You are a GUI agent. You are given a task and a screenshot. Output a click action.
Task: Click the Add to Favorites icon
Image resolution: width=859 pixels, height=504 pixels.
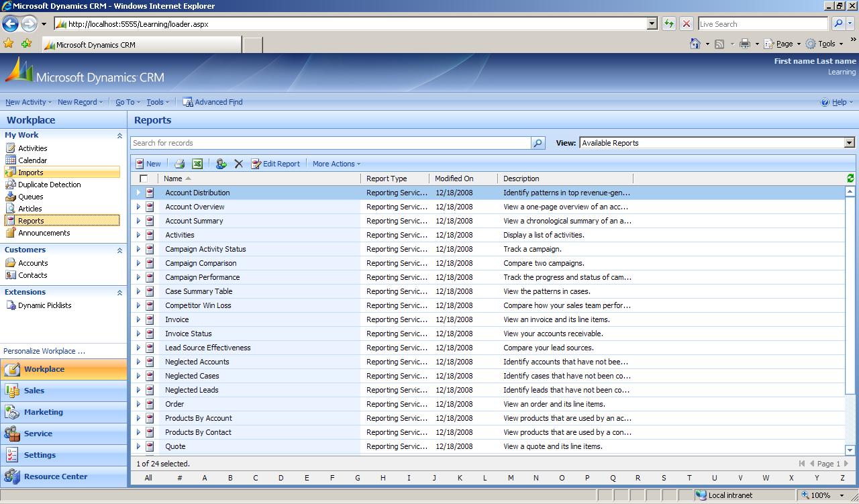coord(26,44)
